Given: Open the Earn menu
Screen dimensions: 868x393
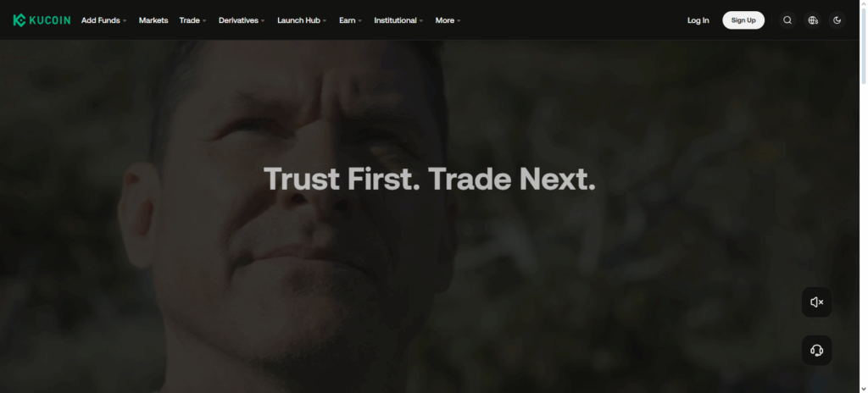Looking at the screenshot, I should (350, 20).
